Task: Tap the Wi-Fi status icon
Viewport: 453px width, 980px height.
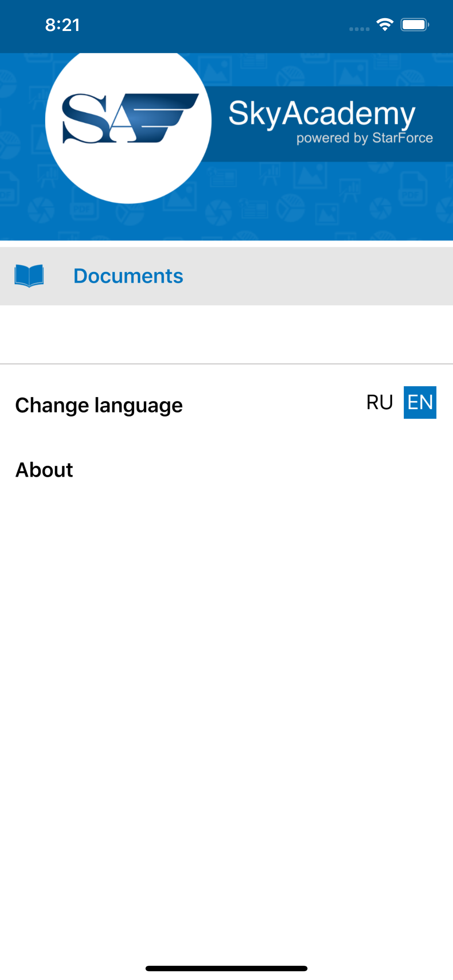Action: pyautogui.click(x=385, y=25)
